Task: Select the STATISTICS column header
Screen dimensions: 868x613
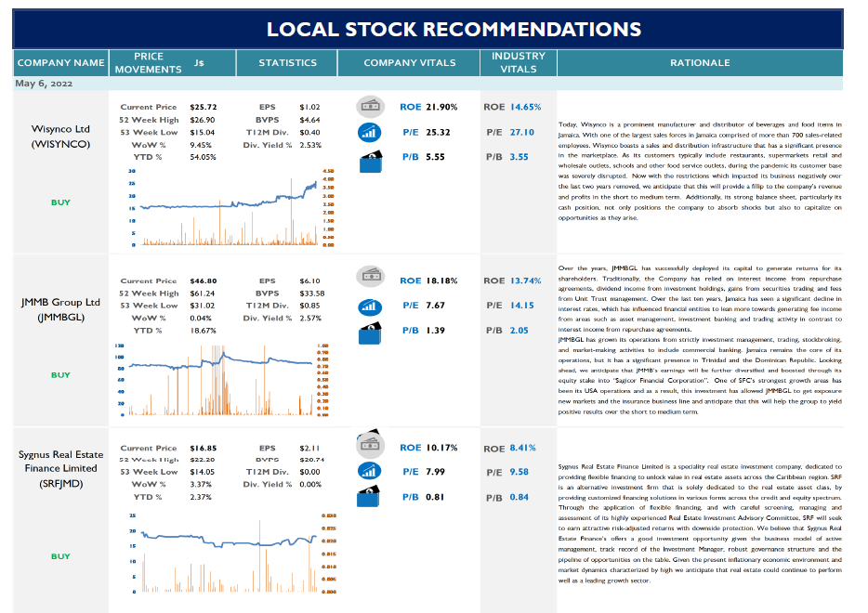Action: click(287, 62)
